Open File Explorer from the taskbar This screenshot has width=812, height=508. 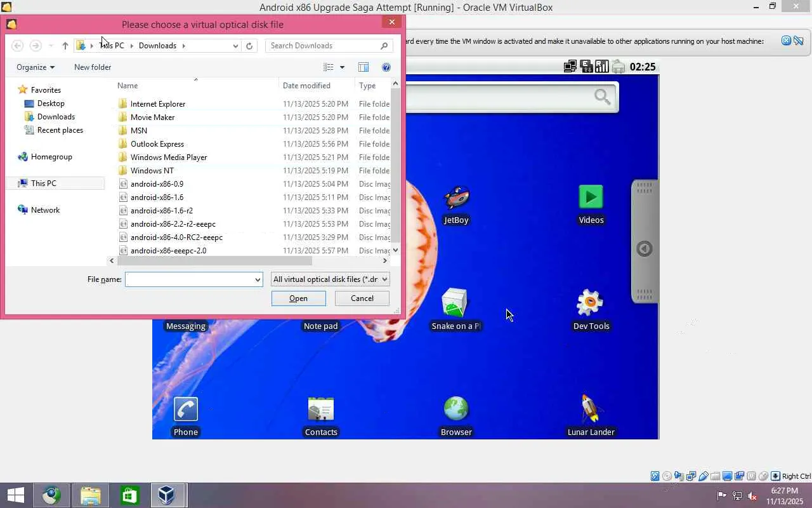[x=91, y=495]
